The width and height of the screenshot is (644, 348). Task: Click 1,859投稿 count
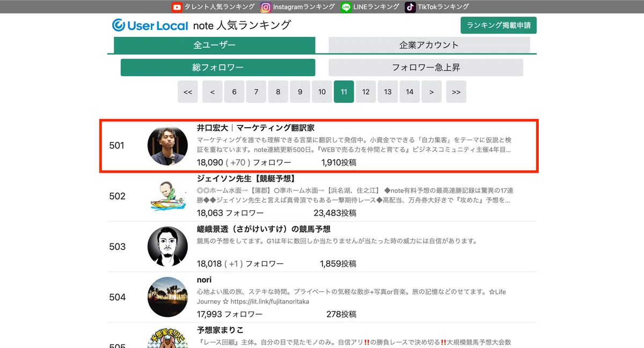338,263
